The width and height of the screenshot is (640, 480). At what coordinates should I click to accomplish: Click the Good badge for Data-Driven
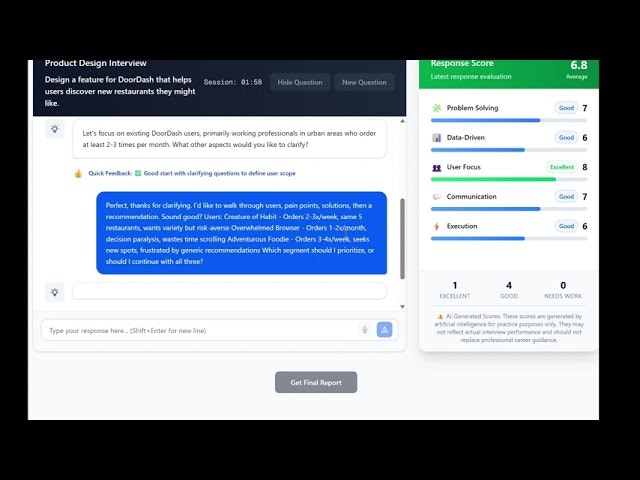[567, 138]
